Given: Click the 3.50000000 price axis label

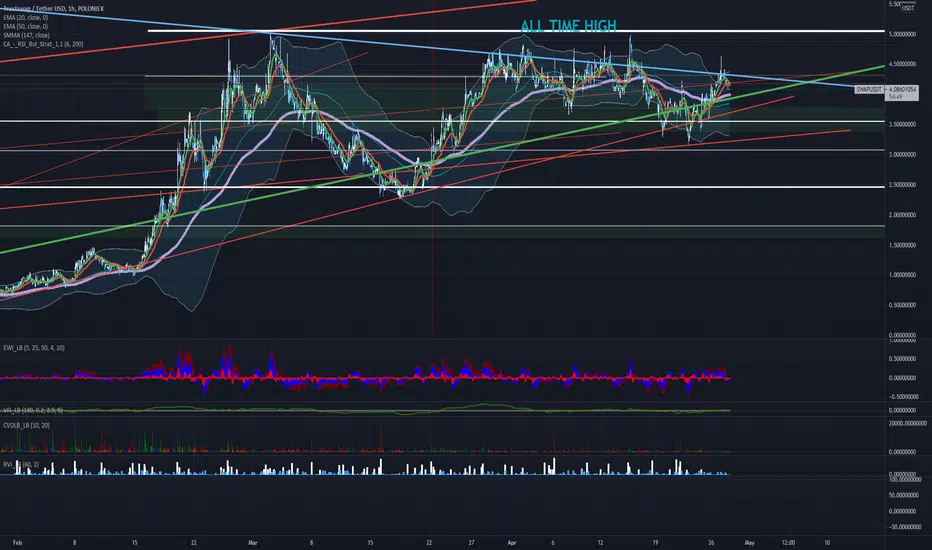Looking at the screenshot, I should pos(902,125).
